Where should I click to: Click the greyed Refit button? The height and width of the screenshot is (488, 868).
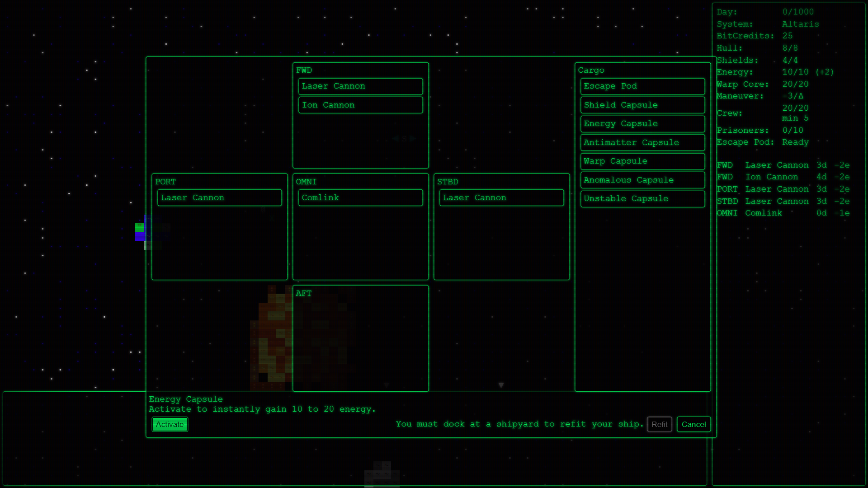click(x=659, y=424)
